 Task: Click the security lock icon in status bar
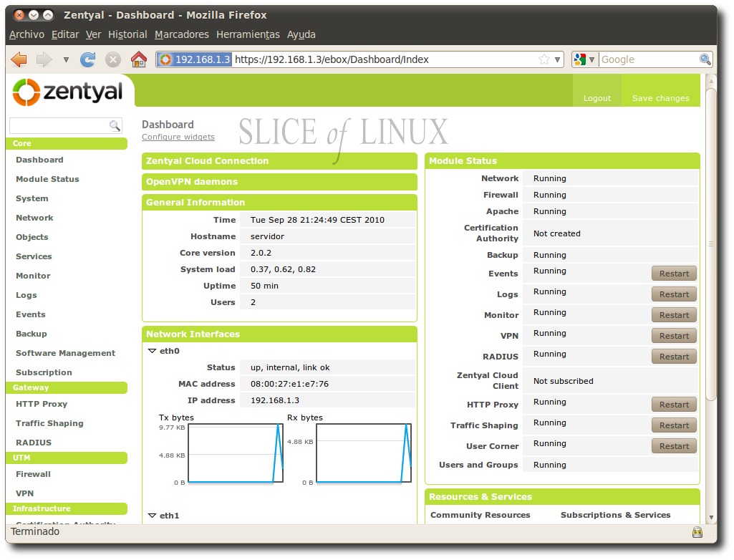click(697, 532)
